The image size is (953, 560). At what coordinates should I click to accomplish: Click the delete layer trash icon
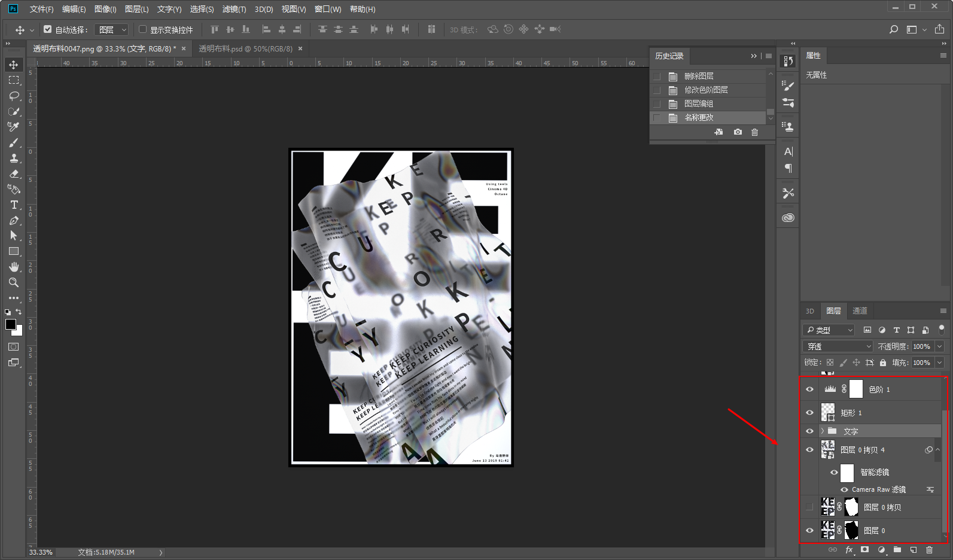[x=929, y=550]
